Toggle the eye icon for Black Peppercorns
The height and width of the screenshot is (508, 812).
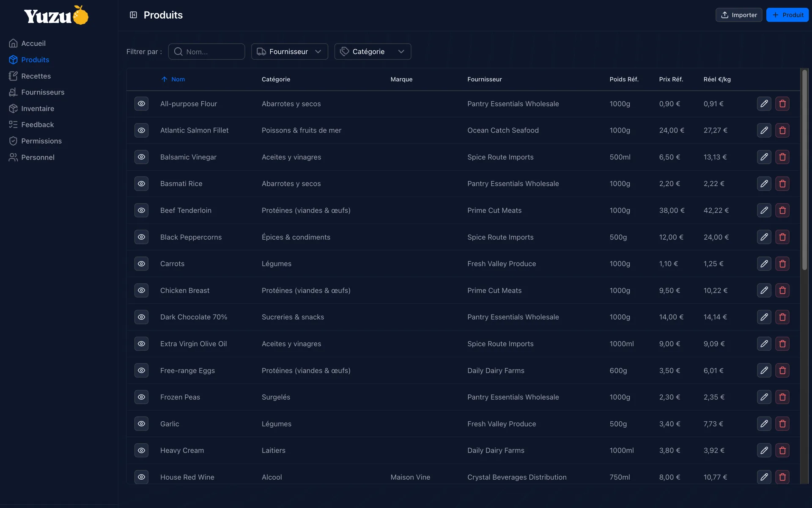click(x=141, y=237)
